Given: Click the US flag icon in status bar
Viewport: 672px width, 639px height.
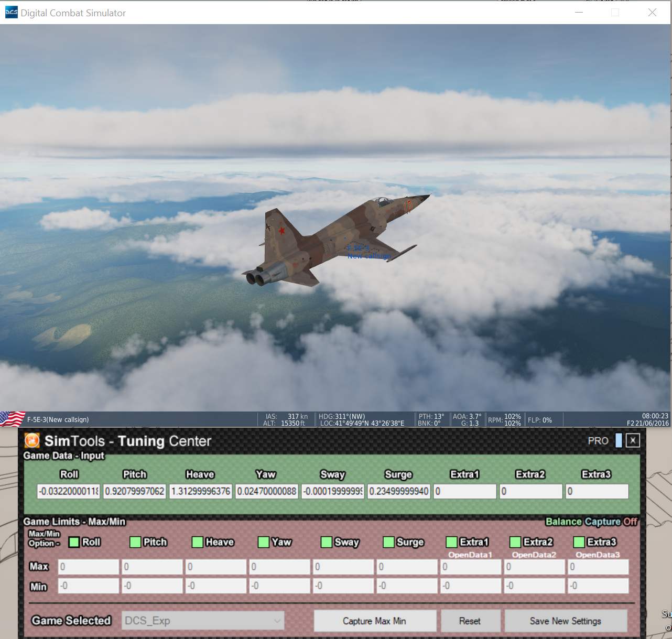Looking at the screenshot, I should (x=13, y=419).
